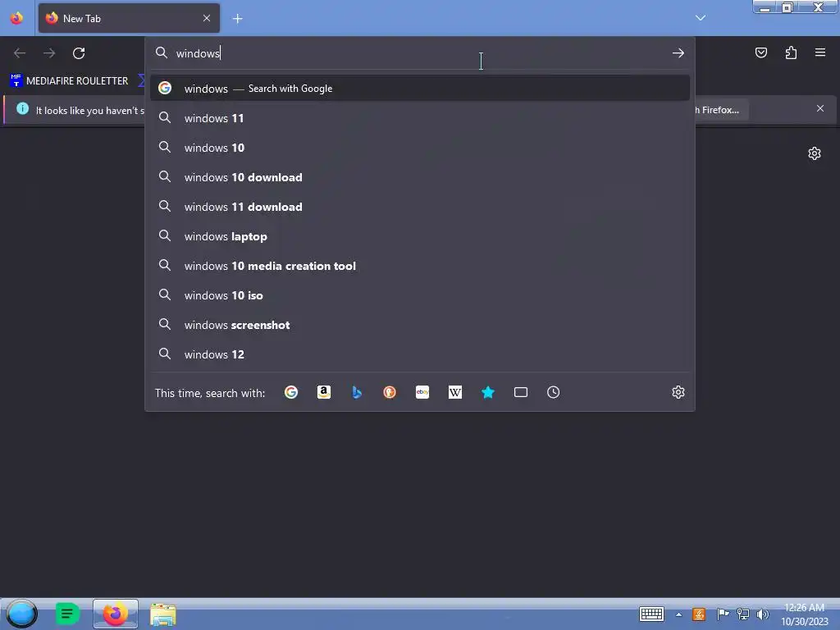Select suggestion 'windows 11 download'
840x630 pixels.
419,206
